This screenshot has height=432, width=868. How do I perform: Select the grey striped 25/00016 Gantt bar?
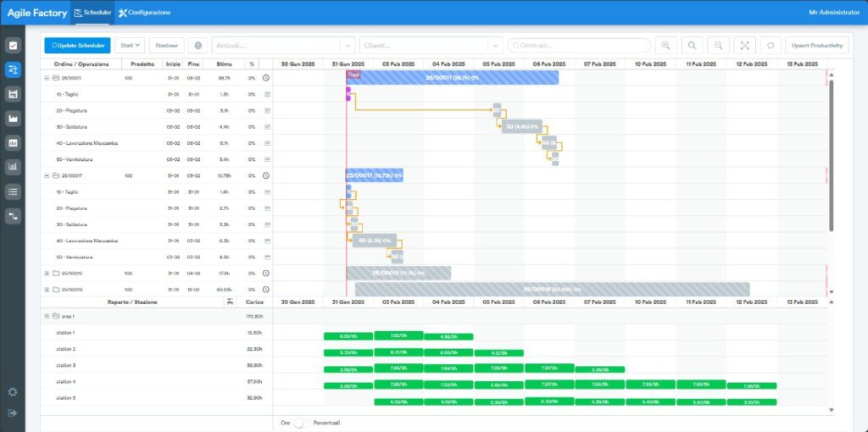click(553, 290)
